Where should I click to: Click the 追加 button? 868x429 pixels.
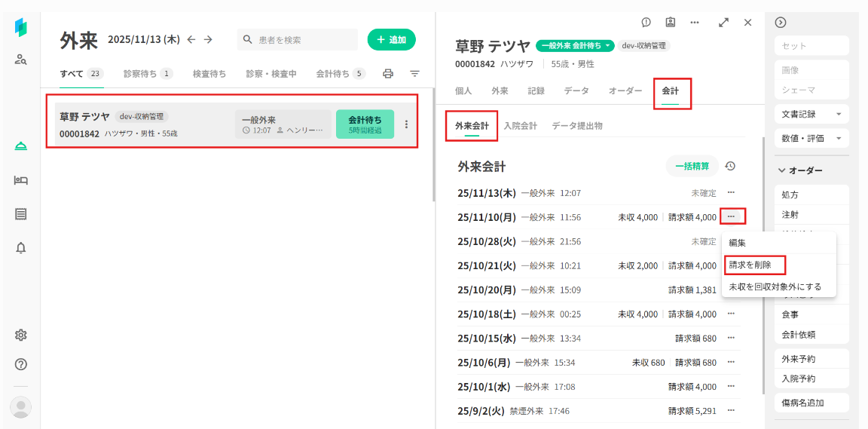coord(391,40)
